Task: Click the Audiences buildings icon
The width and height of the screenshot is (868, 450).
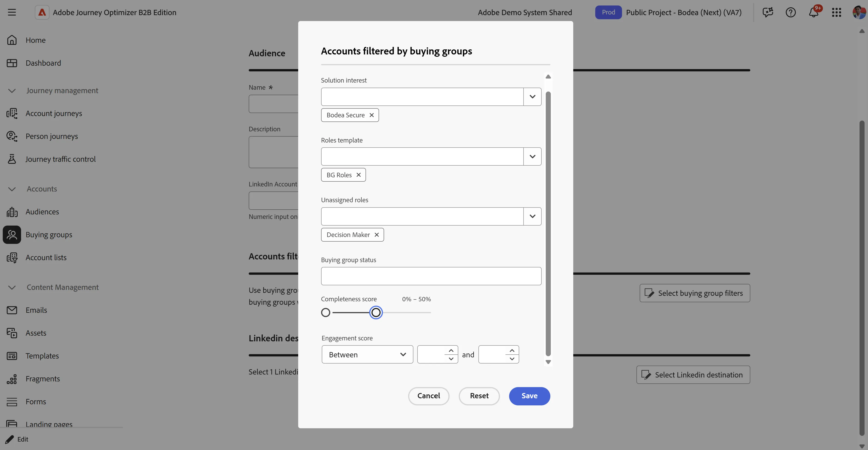Action: click(x=12, y=212)
